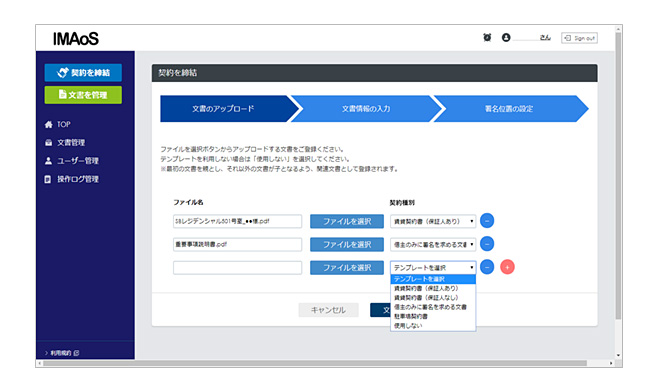Expand first row contract type dropdown
Screen dimensions: 650x389
pyautogui.click(x=433, y=221)
